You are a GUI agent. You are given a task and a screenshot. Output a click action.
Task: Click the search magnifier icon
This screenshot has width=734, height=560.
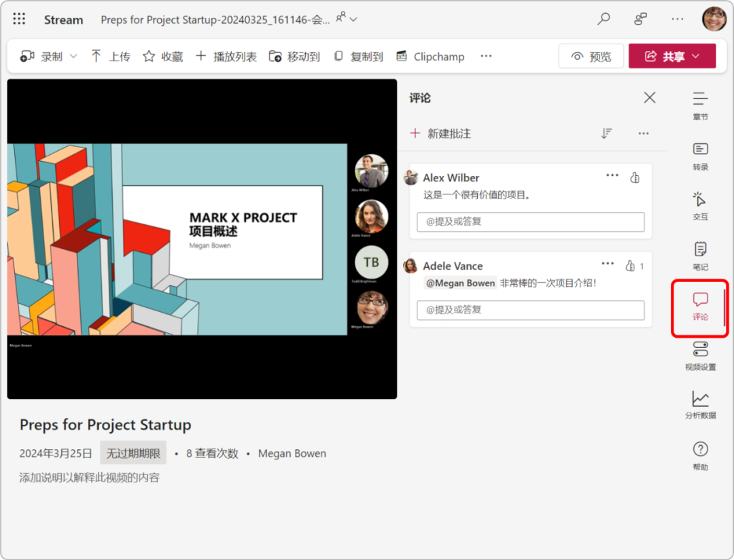point(604,19)
